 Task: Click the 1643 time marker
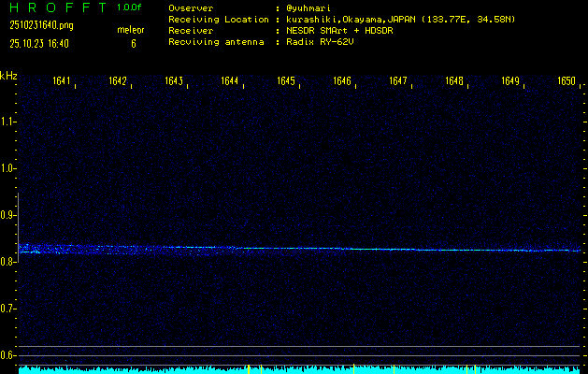coord(174,81)
